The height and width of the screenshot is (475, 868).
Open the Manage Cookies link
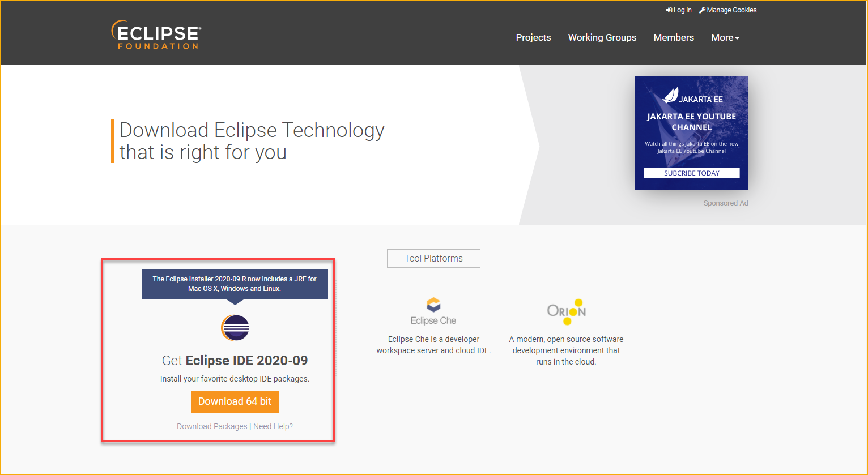(x=728, y=10)
